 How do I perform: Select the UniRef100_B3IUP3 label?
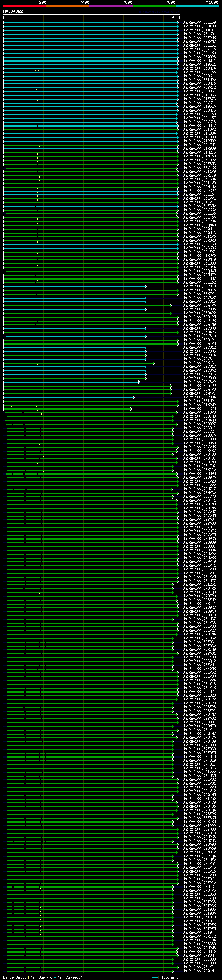click(x=199, y=412)
